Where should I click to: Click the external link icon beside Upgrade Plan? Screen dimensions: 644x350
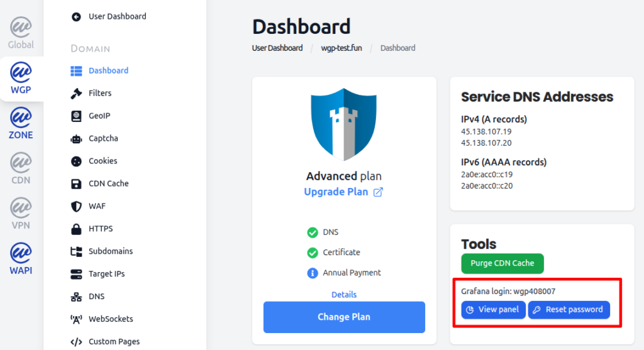(x=378, y=192)
